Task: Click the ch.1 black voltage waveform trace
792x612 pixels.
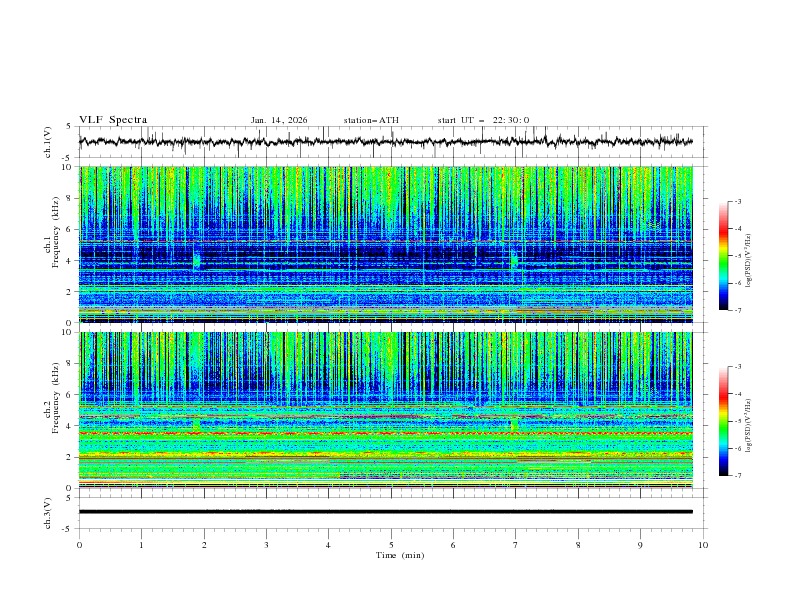Action: tap(386, 142)
